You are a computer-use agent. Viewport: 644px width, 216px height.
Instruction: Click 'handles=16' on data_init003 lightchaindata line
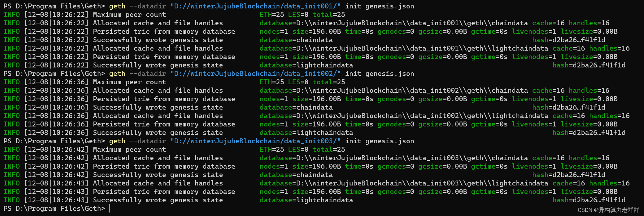tap(609, 183)
